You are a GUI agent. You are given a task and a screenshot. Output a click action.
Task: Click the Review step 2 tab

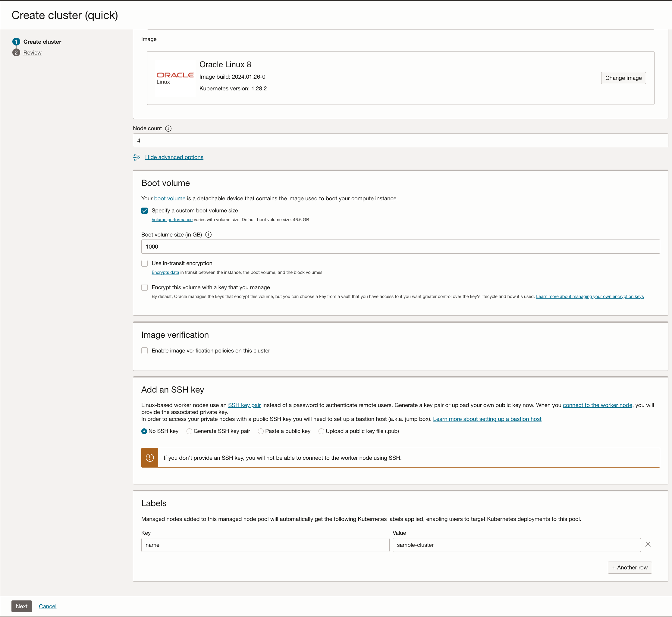coord(32,53)
